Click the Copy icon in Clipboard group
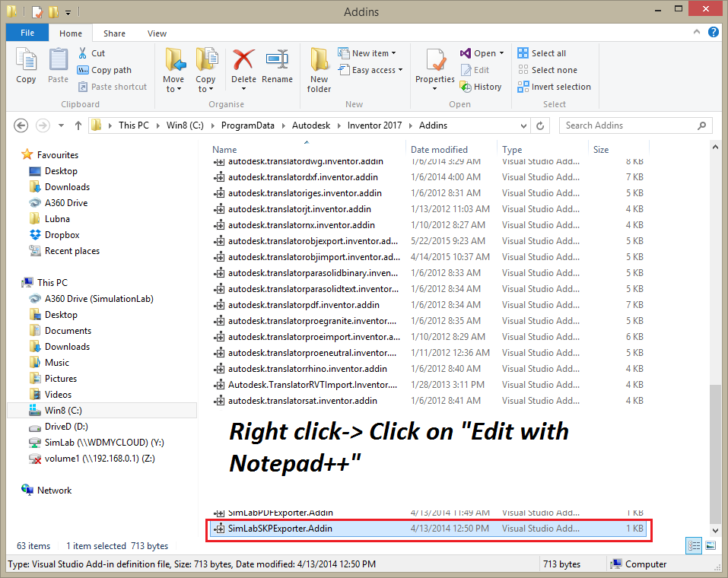This screenshot has height=578, width=728. 26,65
